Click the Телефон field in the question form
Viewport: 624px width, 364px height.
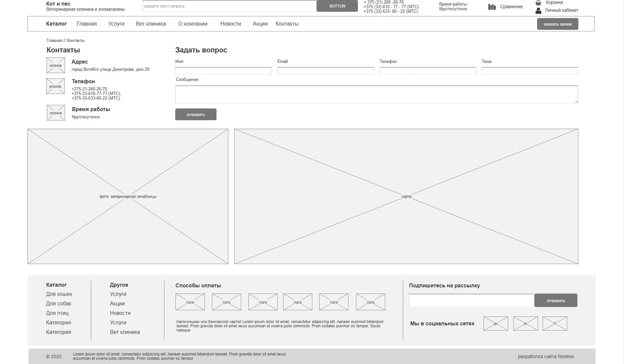[x=428, y=71]
